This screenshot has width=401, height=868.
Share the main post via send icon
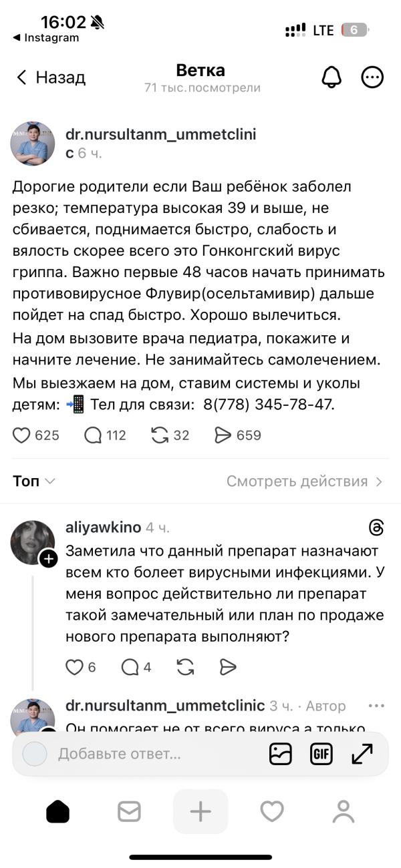221,435
